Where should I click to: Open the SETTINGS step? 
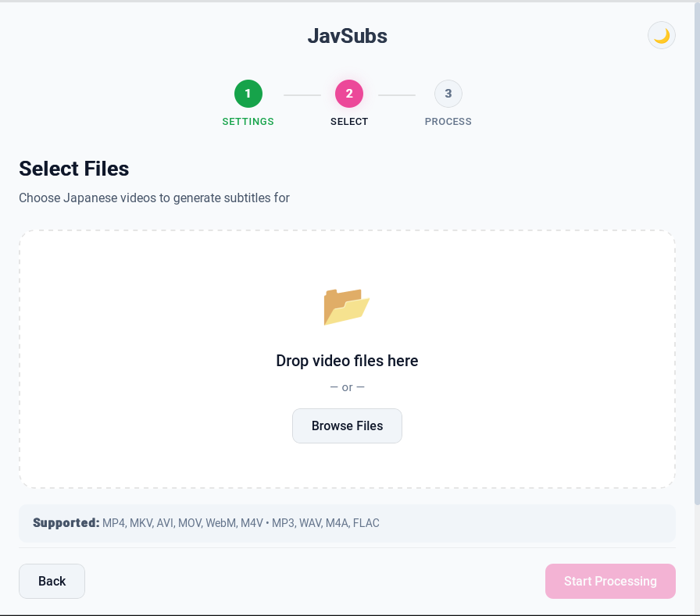248,121
